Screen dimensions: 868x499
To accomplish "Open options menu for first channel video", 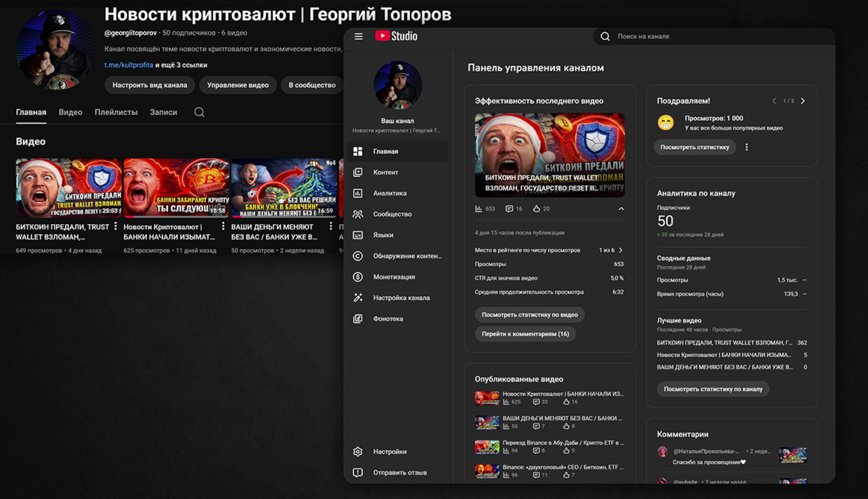I will coord(115,226).
